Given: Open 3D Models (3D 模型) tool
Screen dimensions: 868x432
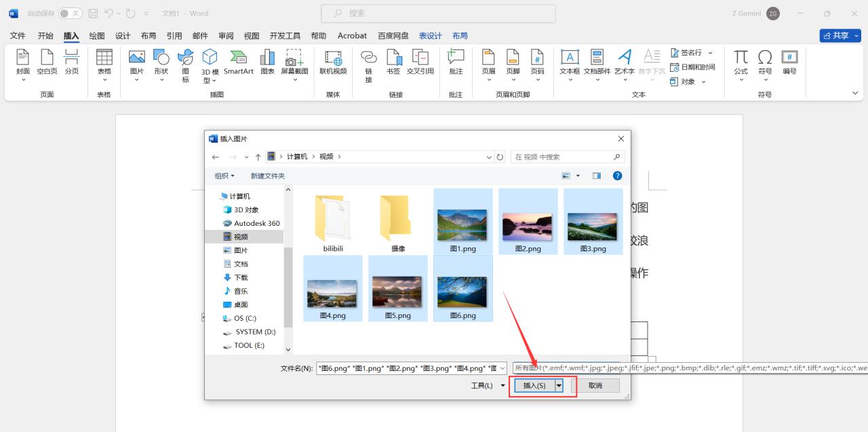Looking at the screenshot, I should tap(210, 66).
